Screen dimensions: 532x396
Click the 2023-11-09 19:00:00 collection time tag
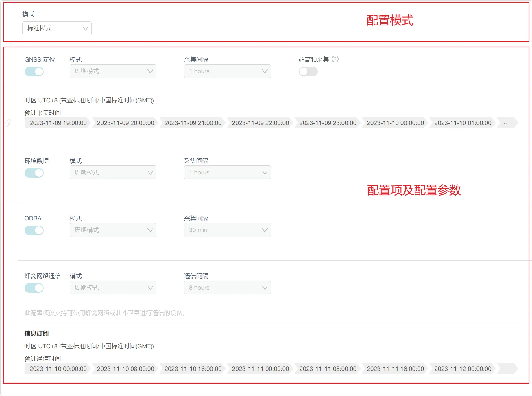[58, 123]
